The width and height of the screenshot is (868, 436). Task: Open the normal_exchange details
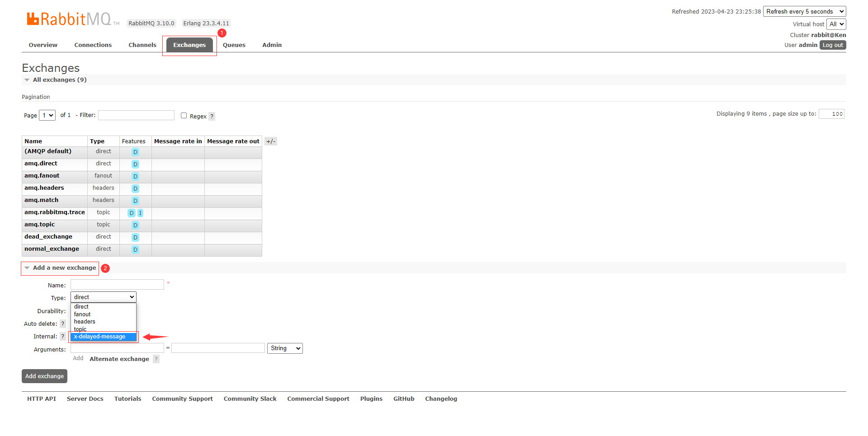[52, 249]
